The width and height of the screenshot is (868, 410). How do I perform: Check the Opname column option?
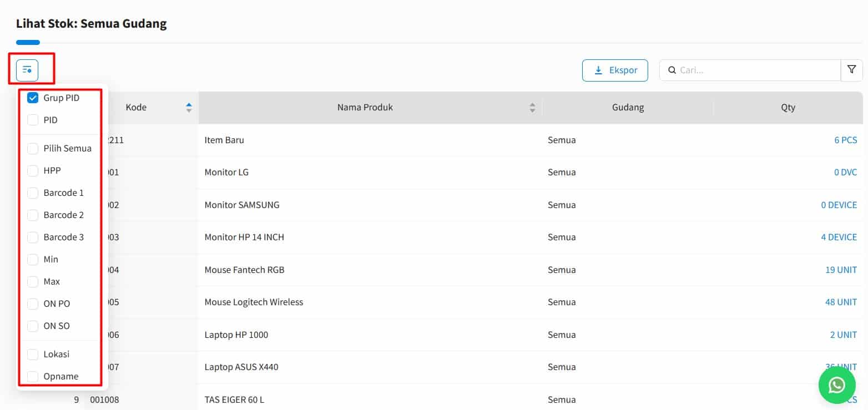(32, 376)
